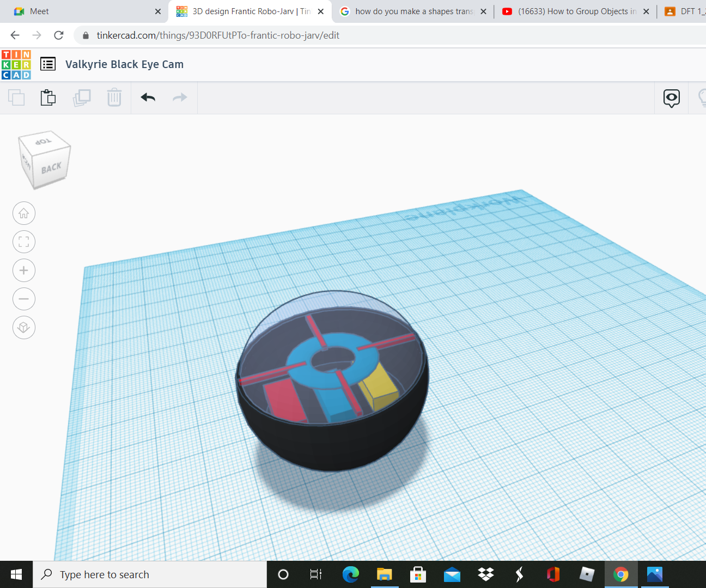Select the Undo icon
The image size is (706, 588).
pos(147,97)
